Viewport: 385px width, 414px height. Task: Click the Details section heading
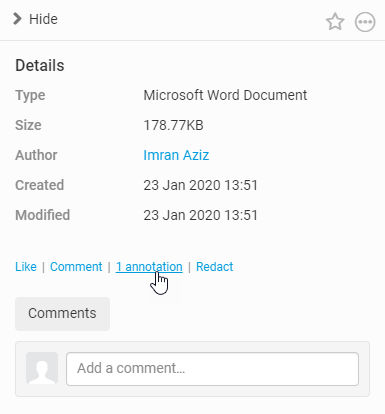40,65
